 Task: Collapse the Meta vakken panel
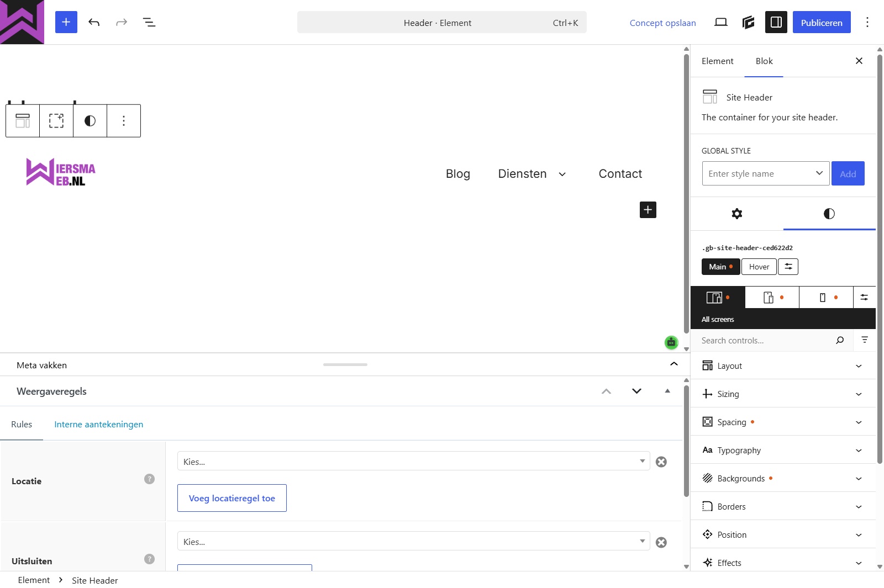pos(674,364)
